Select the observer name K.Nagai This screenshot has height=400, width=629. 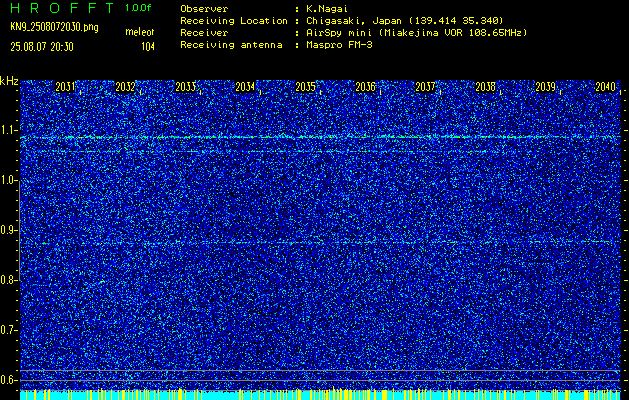(x=327, y=9)
